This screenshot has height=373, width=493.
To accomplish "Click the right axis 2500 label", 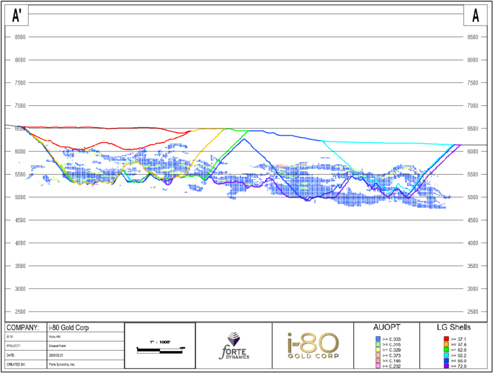I will click(x=472, y=312).
